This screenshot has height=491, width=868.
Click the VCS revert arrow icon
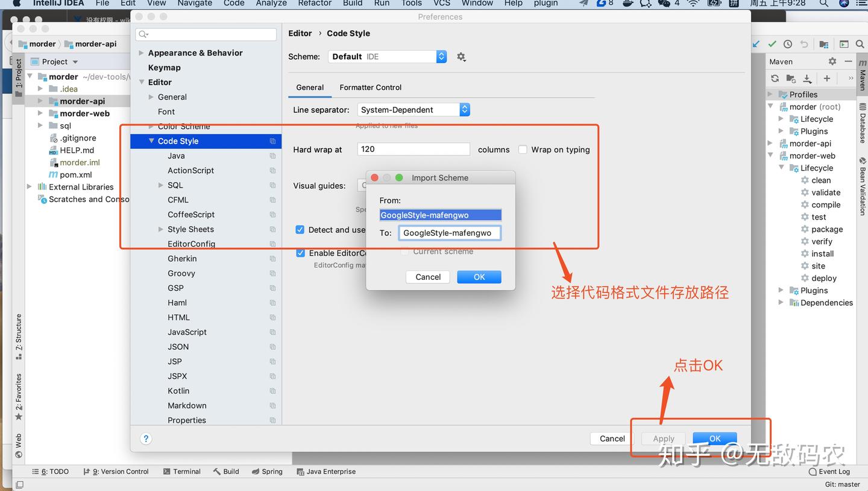point(804,44)
